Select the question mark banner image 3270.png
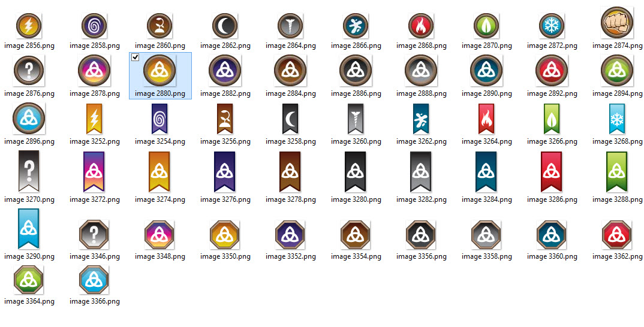644x327 pixels. pyautogui.click(x=29, y=171)
